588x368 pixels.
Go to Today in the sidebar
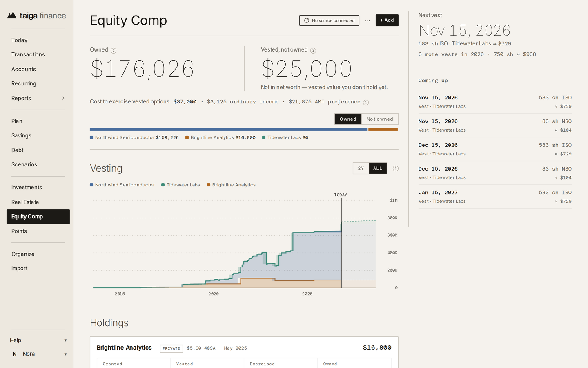click(x=38, y=40)
